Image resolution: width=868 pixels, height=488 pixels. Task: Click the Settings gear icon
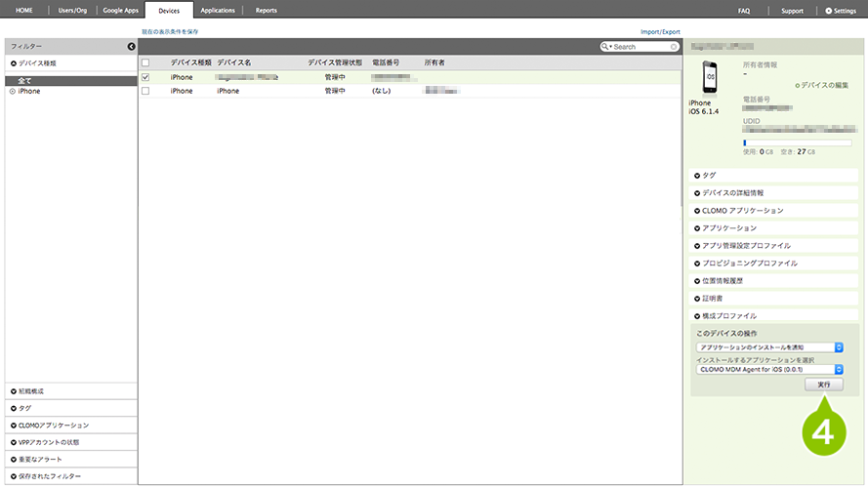click(x=829, y=10)
